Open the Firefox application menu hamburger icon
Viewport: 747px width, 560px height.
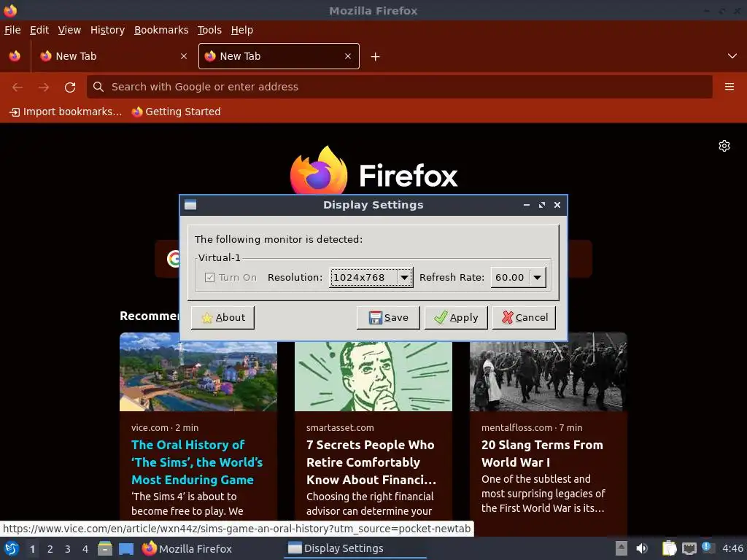[729, 87]
